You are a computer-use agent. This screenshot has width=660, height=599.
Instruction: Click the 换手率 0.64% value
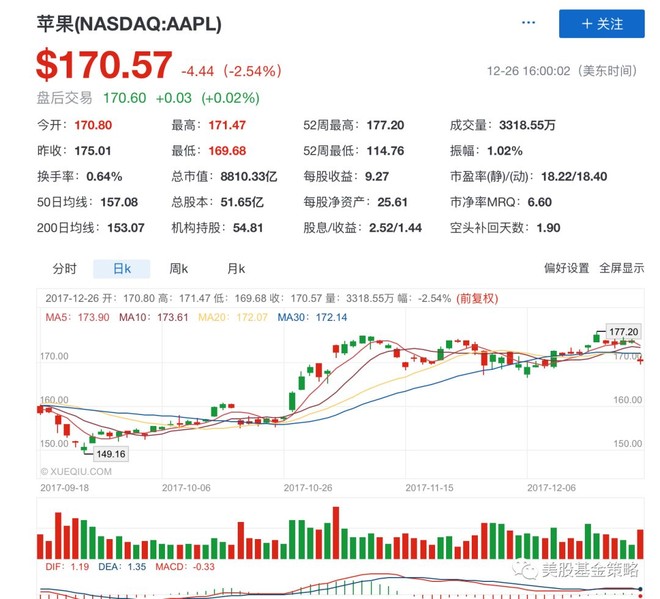coord(104,177)
